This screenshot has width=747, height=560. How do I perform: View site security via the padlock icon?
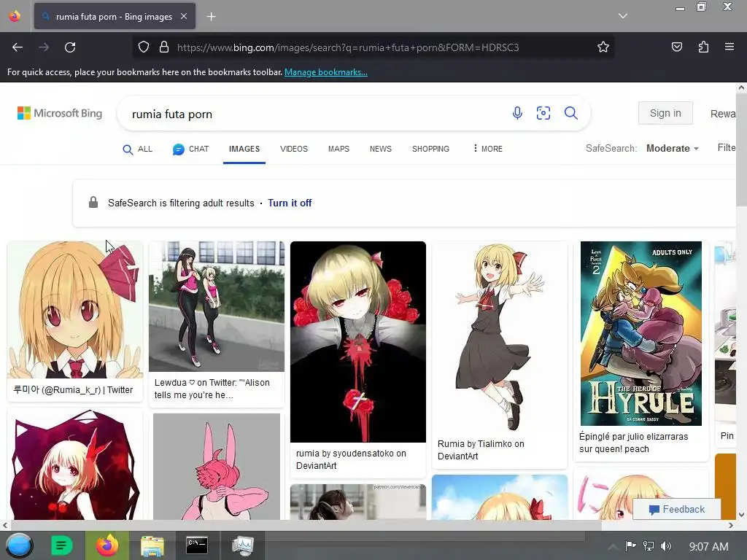click(164, 47)
